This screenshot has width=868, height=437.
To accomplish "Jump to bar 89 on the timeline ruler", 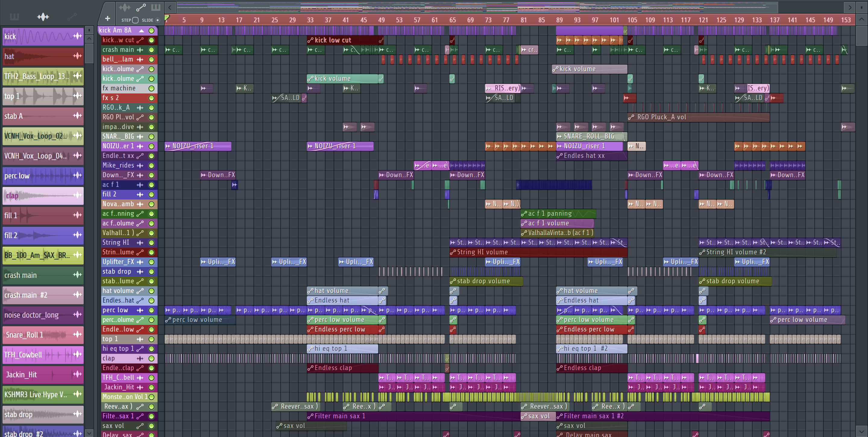I will pyautogui.click(x=559, y=20).
